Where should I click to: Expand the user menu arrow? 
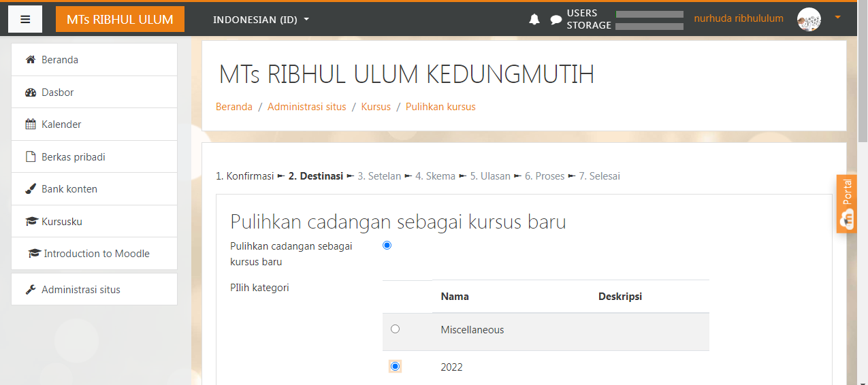click(x=837, y=17)
